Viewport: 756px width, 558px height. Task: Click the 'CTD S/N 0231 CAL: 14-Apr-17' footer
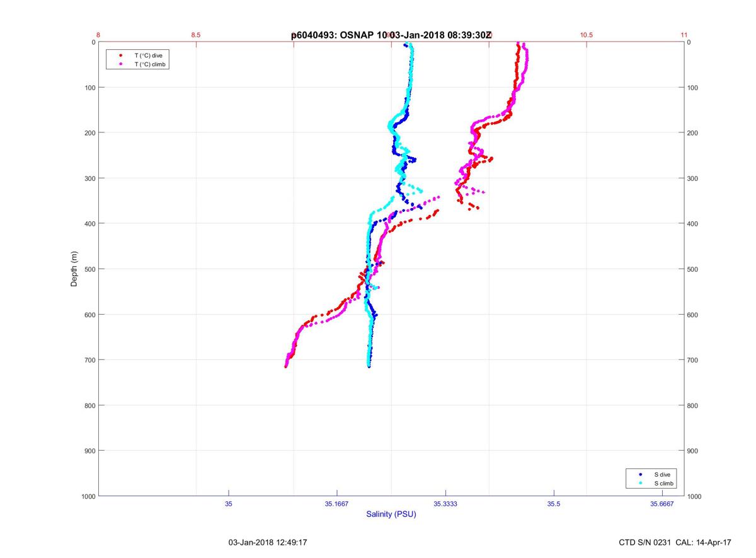675,542
